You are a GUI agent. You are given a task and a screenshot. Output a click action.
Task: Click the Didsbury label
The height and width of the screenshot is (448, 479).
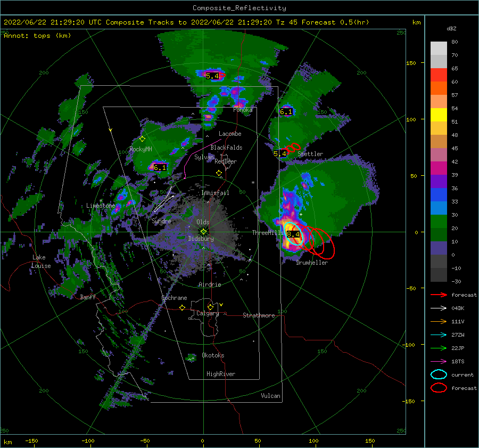coord(201,239)
